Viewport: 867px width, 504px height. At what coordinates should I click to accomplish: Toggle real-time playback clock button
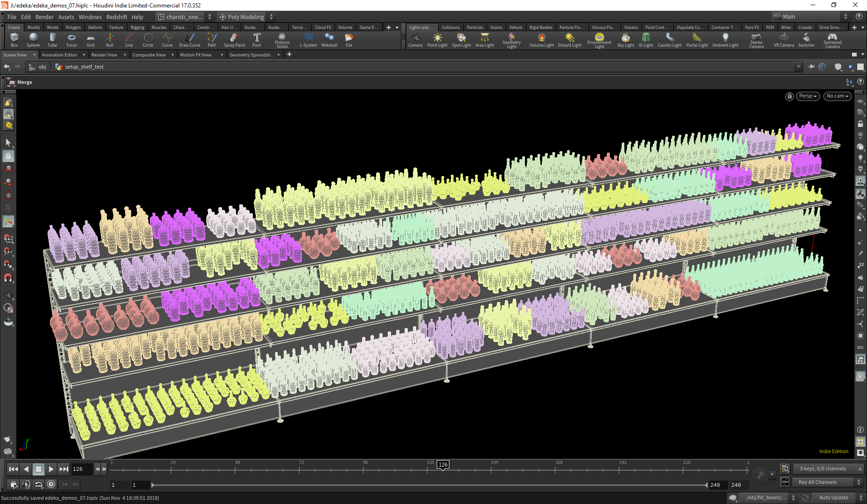click(51, 484)
